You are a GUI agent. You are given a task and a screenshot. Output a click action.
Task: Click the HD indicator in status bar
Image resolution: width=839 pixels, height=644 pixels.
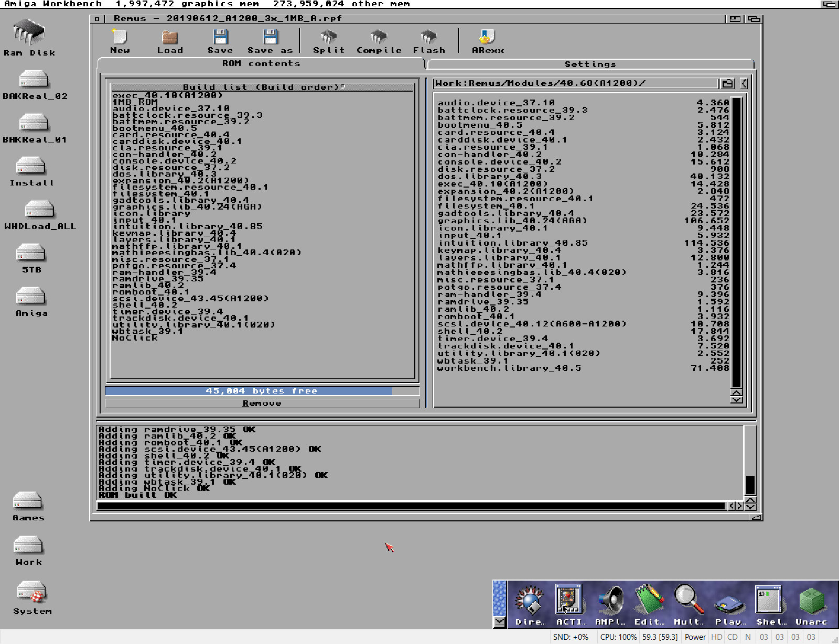[717, 637]
